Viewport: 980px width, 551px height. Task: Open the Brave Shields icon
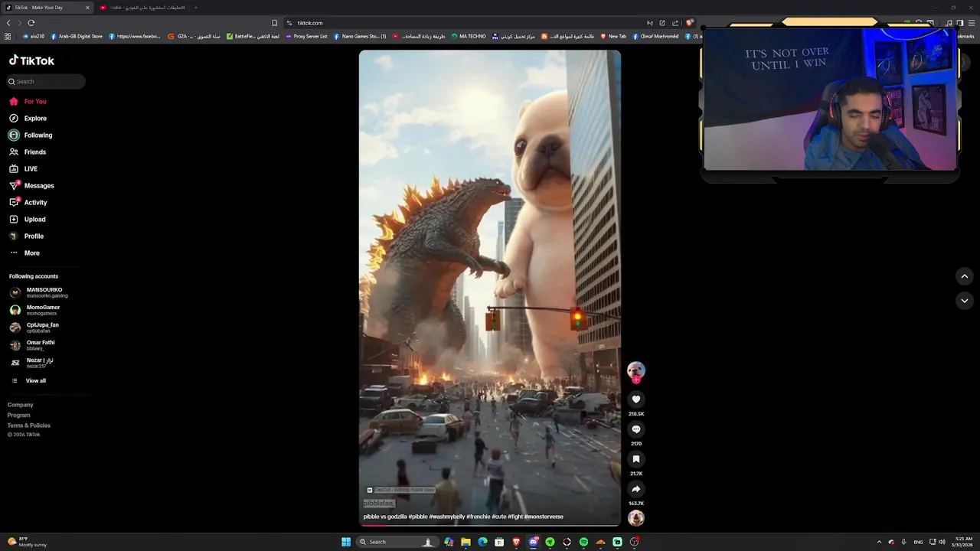(x=689, y=23)
